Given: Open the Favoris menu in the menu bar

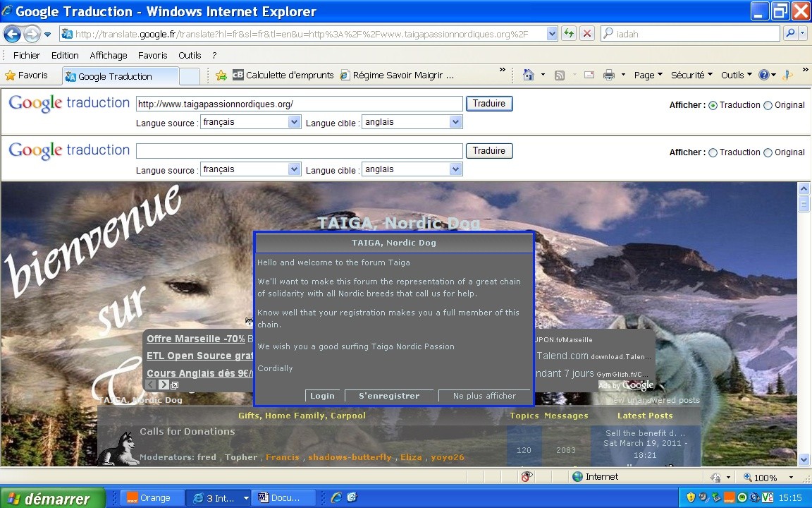Looking at the screenshot, I should (x=152, y=56).
